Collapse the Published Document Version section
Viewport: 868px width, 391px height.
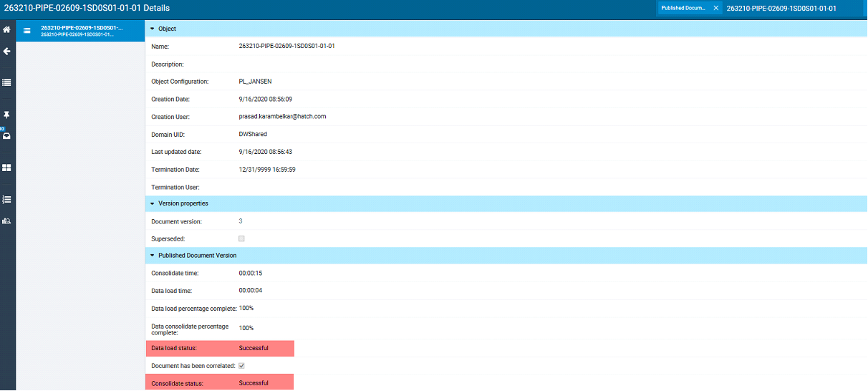pyautogui.click(x=152, y=255)
